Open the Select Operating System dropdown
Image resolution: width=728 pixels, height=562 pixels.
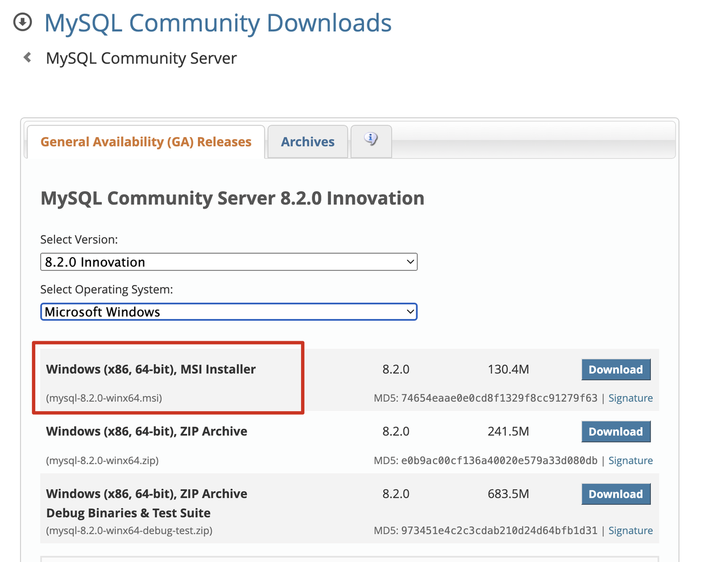click(x=229, y=312)
